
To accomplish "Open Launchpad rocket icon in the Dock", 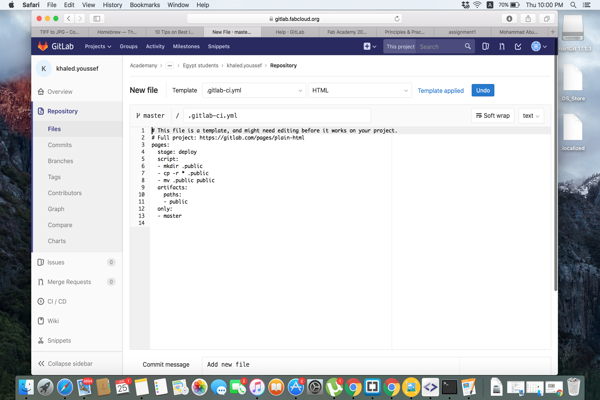I will pos(46,387).
